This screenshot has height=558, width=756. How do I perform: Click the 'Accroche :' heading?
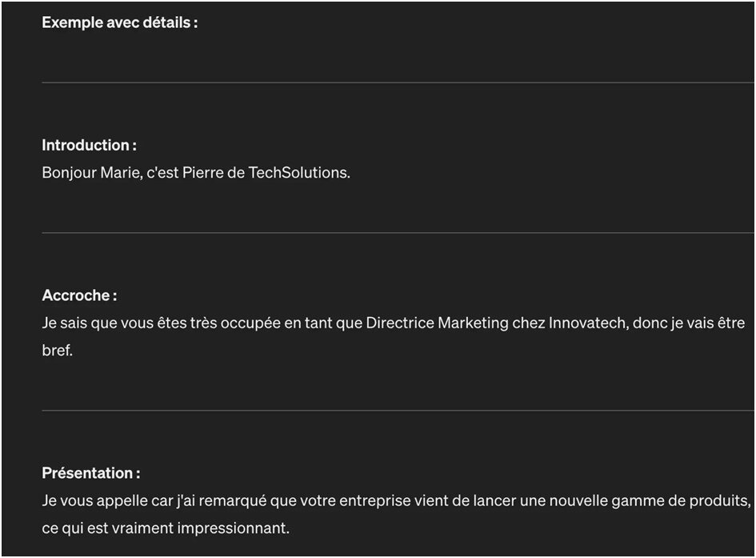79,295
